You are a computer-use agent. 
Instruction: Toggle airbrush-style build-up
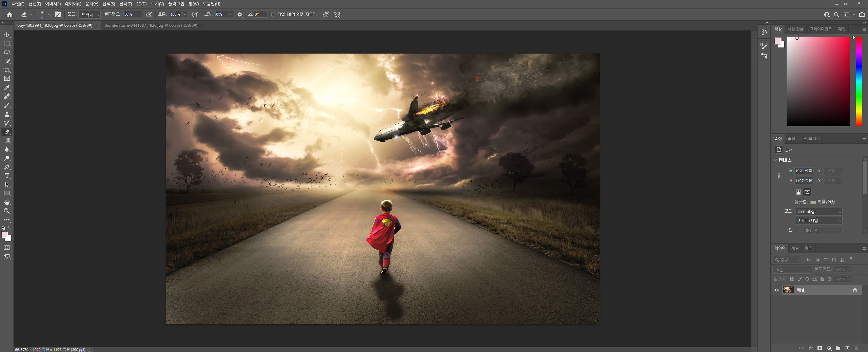pyautogui.click(x=195, y=15)
